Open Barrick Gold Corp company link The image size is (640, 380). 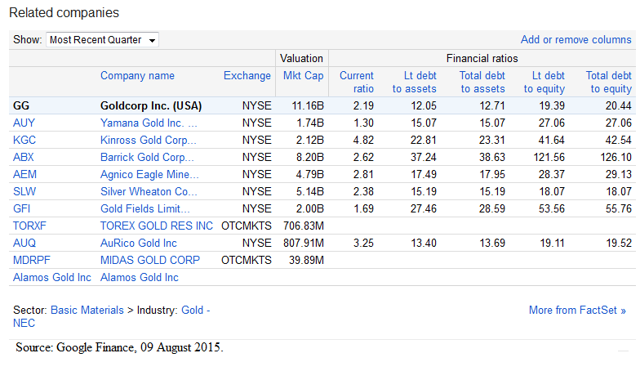[147, 157]
